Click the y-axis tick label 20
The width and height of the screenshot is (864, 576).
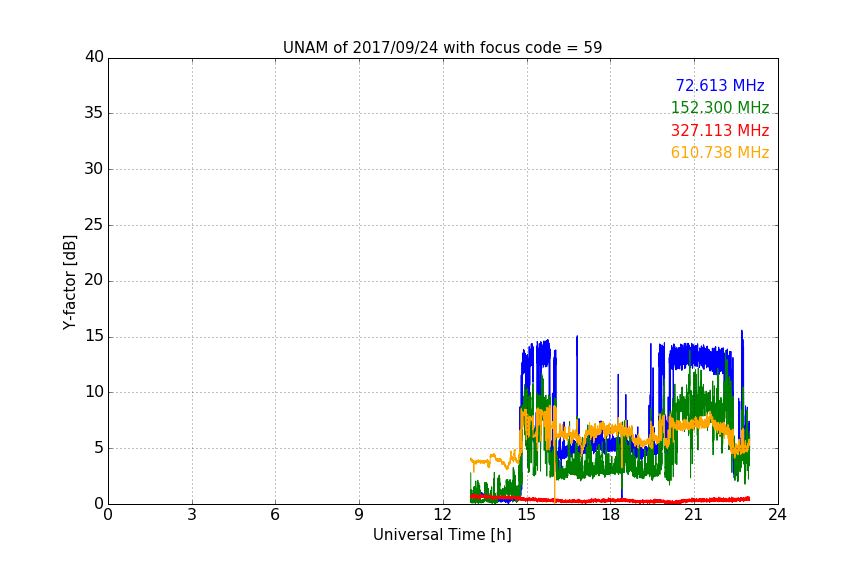pos(94,281)
